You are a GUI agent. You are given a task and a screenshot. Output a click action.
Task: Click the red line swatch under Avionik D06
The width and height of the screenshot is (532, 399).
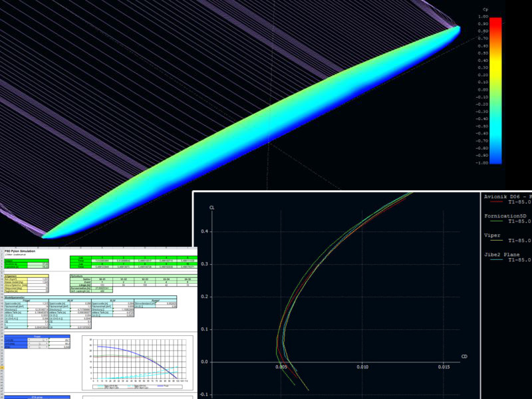point(496,202)
